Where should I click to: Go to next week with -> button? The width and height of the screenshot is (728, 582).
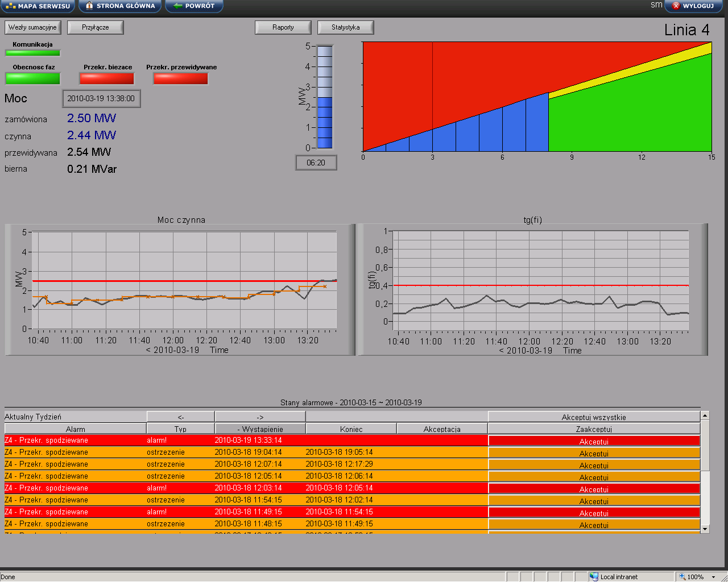260,417
